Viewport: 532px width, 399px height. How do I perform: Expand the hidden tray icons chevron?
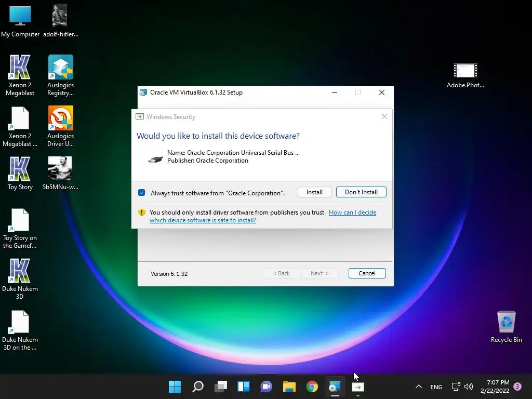(x=419, y=387)
